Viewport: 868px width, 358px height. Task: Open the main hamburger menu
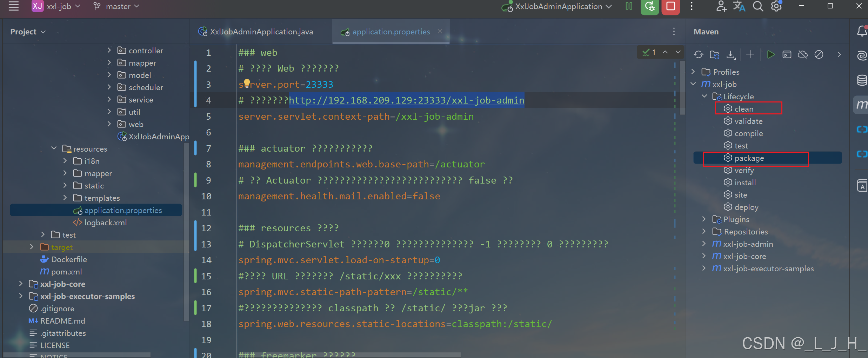pos(14,6)
